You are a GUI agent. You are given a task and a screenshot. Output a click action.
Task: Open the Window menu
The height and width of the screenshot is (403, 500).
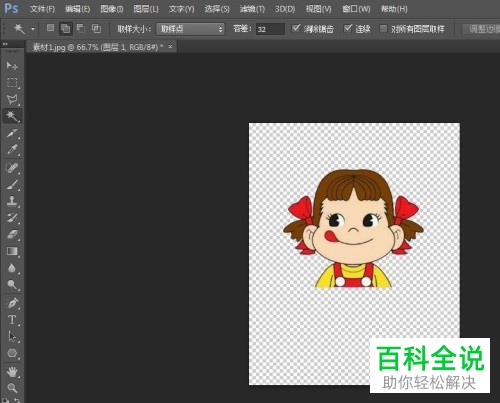point(356,9)
